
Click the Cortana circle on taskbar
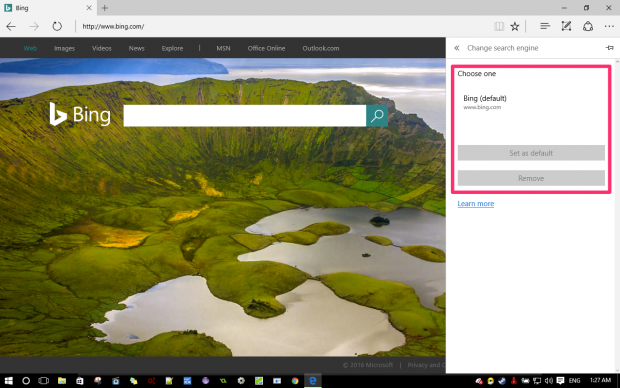click(x=26, y=380)
